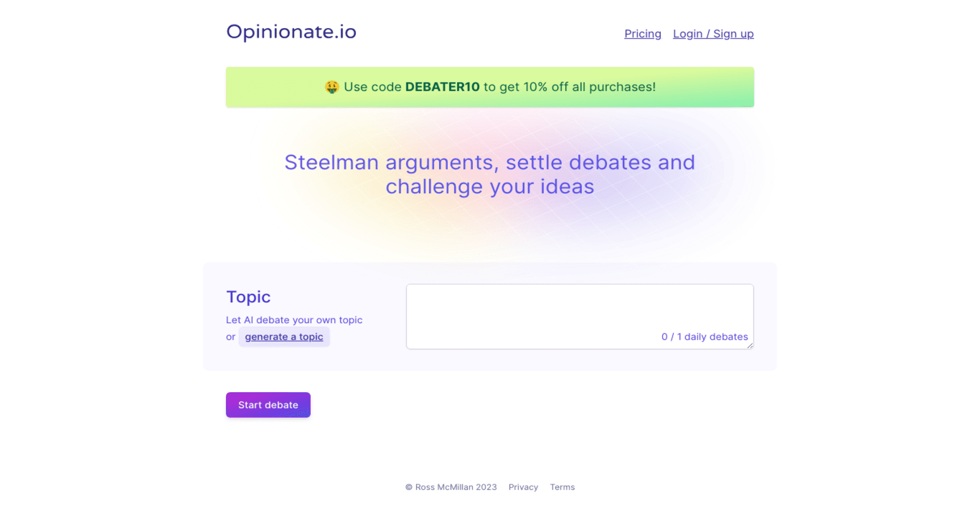
Task: Click the copyright notice Ross McMillan 2023
Action: coord(451,487)
